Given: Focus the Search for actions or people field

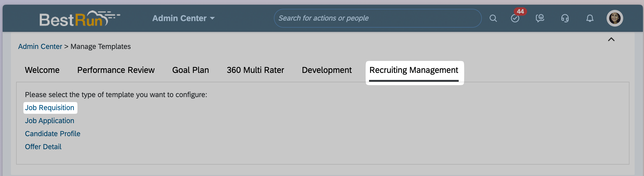Looking at the screenshot, I should point(378,18).
